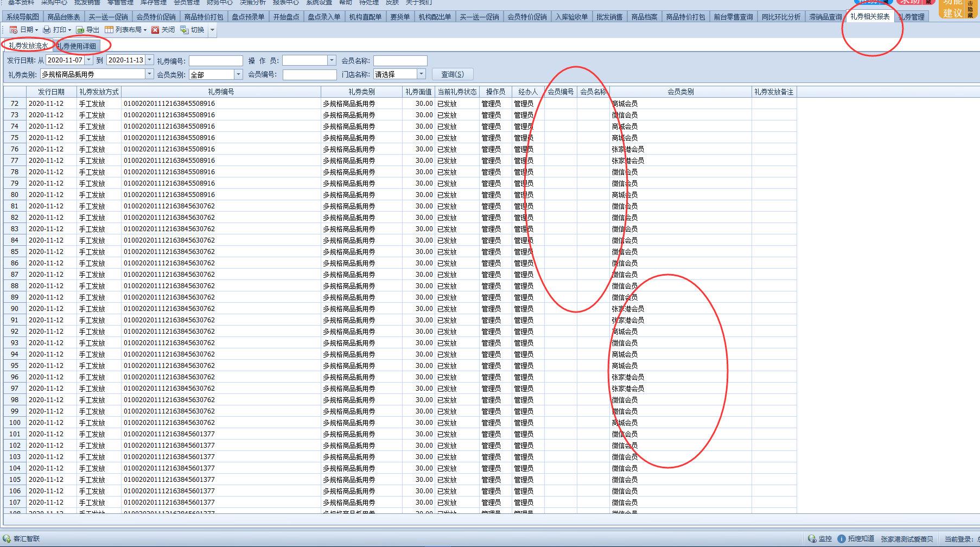Open the 滞销品查询 tab
This screenshot has height=547, width=980.
tap(825, 17)
